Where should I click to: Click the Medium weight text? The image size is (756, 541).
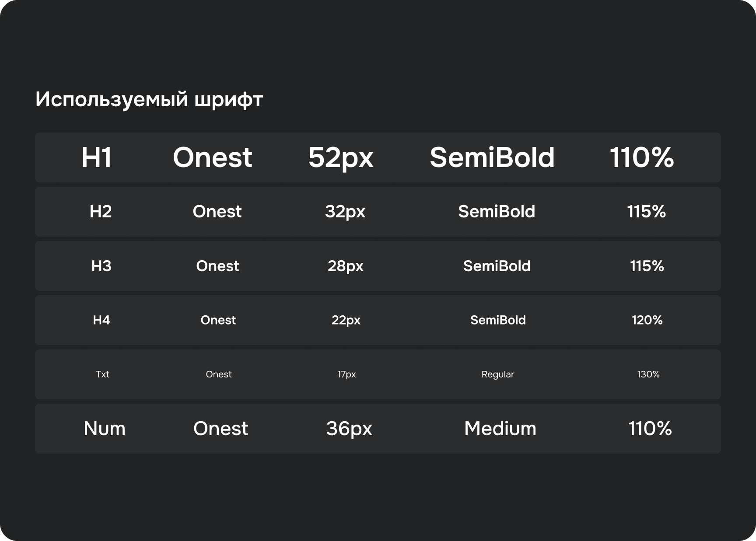tap(500, 429)
